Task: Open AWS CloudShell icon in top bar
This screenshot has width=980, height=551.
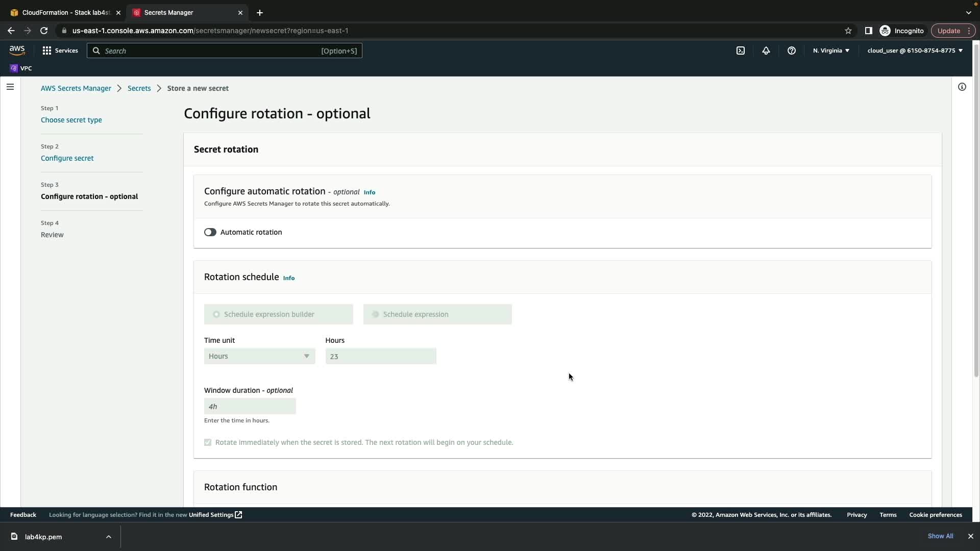Action: click(740, 51)
